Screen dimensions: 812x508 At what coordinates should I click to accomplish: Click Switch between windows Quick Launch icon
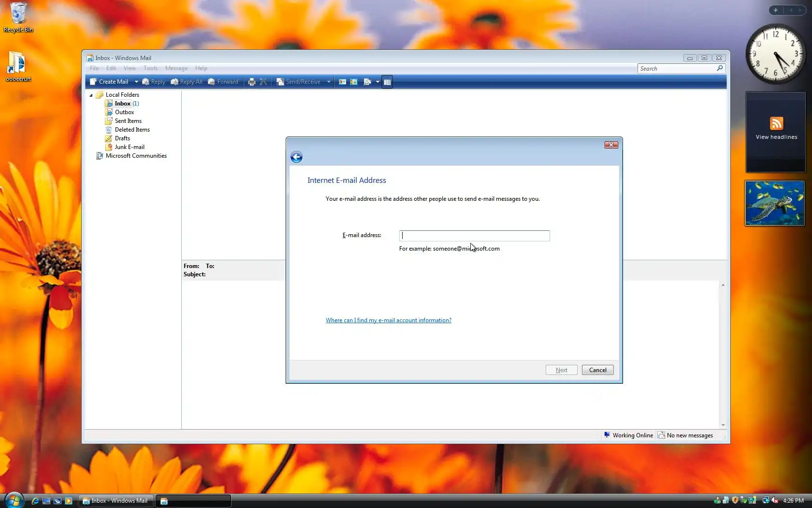(58, 501)
